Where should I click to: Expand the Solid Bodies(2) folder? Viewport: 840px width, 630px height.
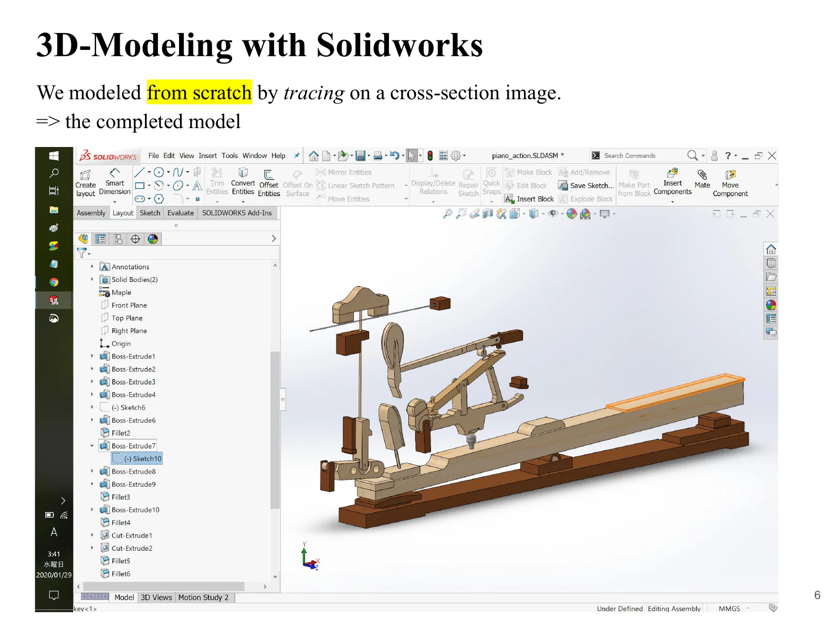point(92,279)
